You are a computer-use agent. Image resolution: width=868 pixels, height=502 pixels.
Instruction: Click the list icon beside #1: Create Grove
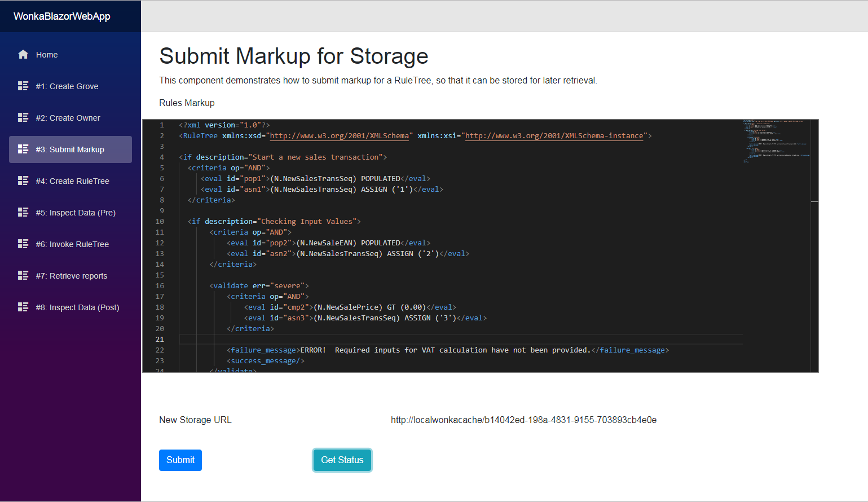(x=23, y=86)
